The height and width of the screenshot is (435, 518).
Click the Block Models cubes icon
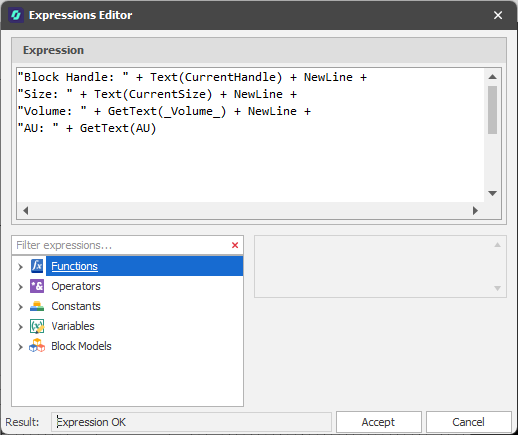coord(37,346)
